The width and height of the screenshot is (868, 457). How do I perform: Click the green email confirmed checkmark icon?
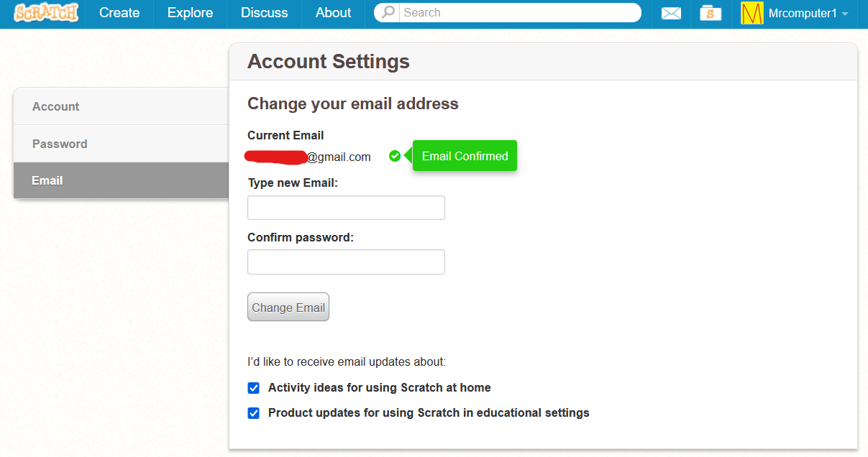click(395, 156)
